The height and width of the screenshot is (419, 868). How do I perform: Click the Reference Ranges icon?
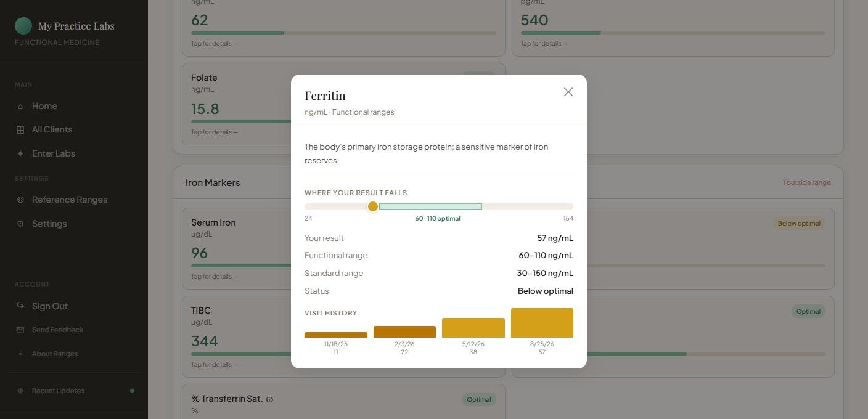point(20,200)
